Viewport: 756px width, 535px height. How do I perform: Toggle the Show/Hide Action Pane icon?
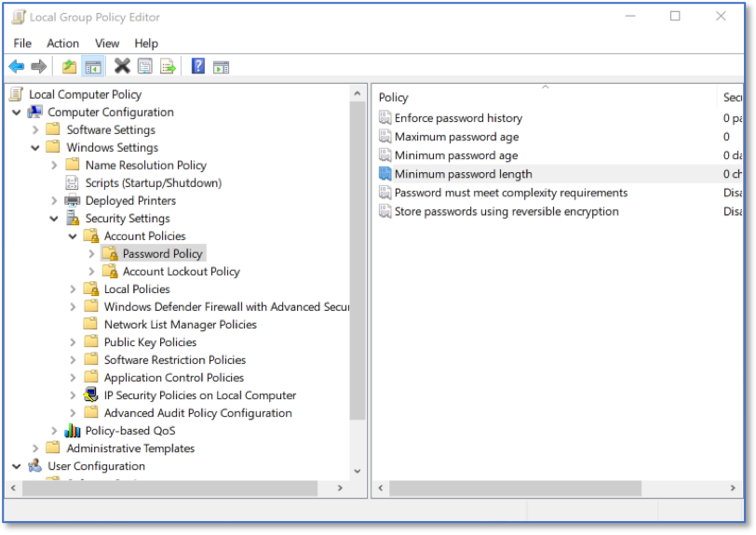[x=222, y=67]
